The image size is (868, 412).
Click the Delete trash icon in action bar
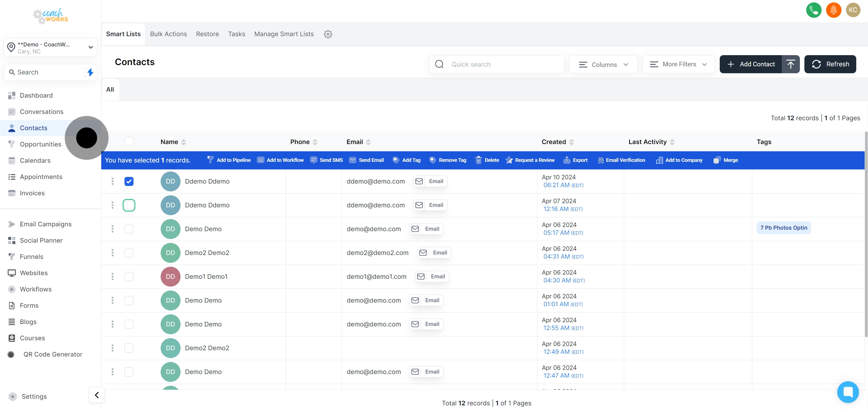pyautogui.click(x=478, y=160)
